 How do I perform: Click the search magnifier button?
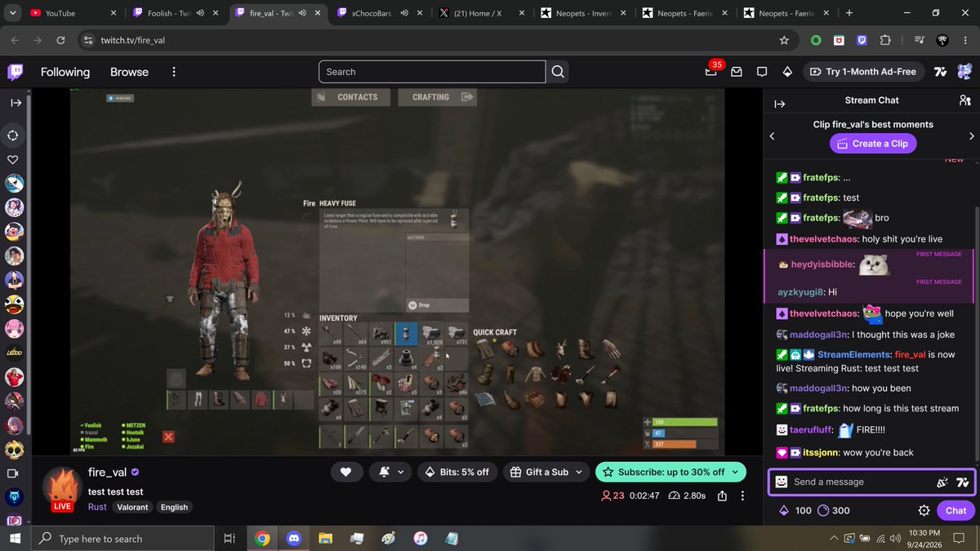click(x=558, y=72)
